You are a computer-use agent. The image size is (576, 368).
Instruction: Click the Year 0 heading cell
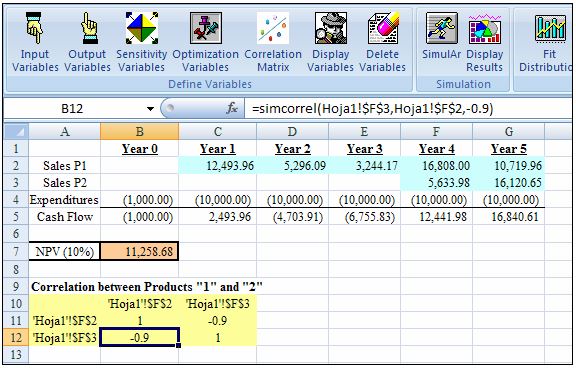point(140,149)
